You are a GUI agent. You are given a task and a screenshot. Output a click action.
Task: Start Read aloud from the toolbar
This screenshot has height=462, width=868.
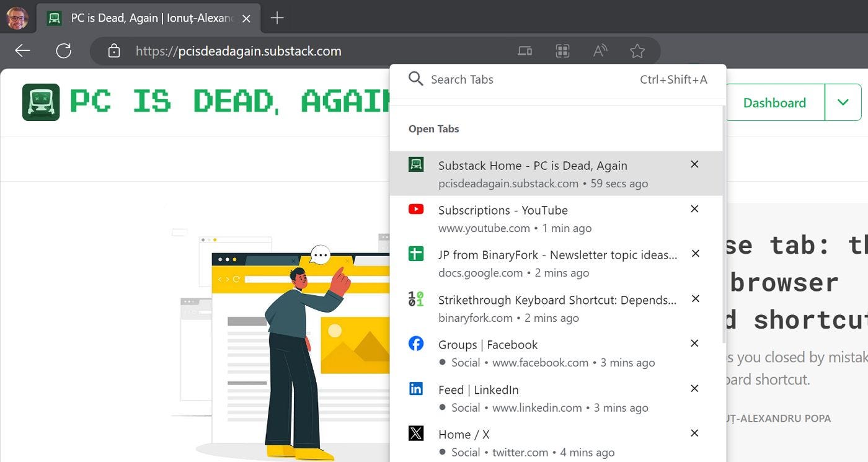(x=600, y=50)
